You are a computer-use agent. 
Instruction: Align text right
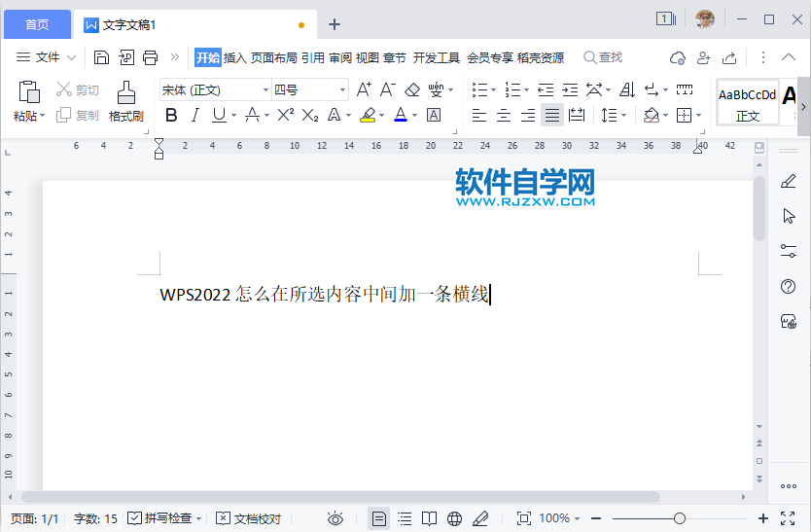point(528,115)
